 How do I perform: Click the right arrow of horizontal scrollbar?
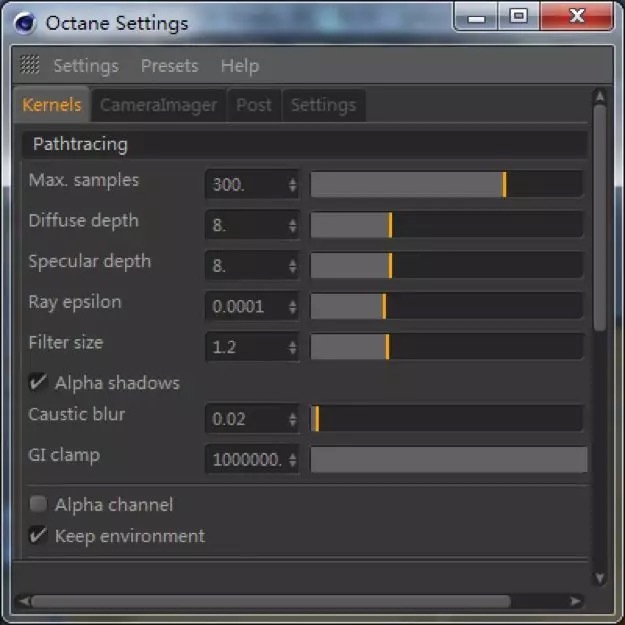click(x=575, y=601)
